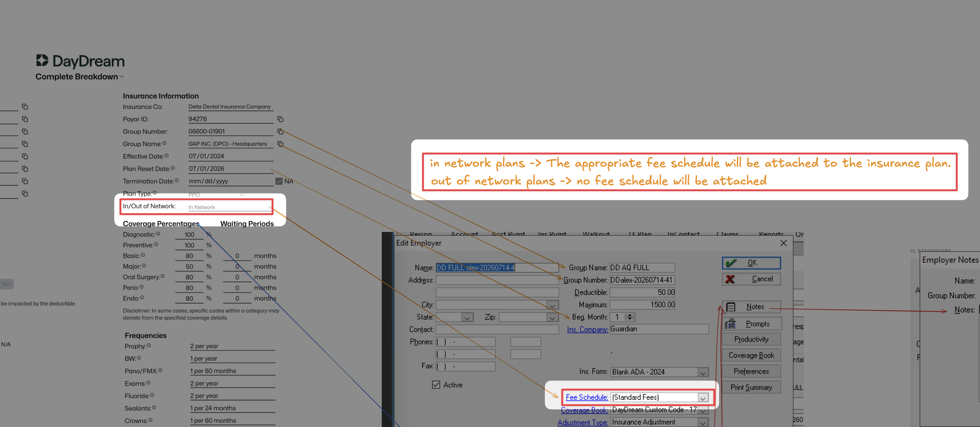The image size is (980, 427).
Task: Adjust the Beg. Month stepper arrows
Action: (630, 317)
